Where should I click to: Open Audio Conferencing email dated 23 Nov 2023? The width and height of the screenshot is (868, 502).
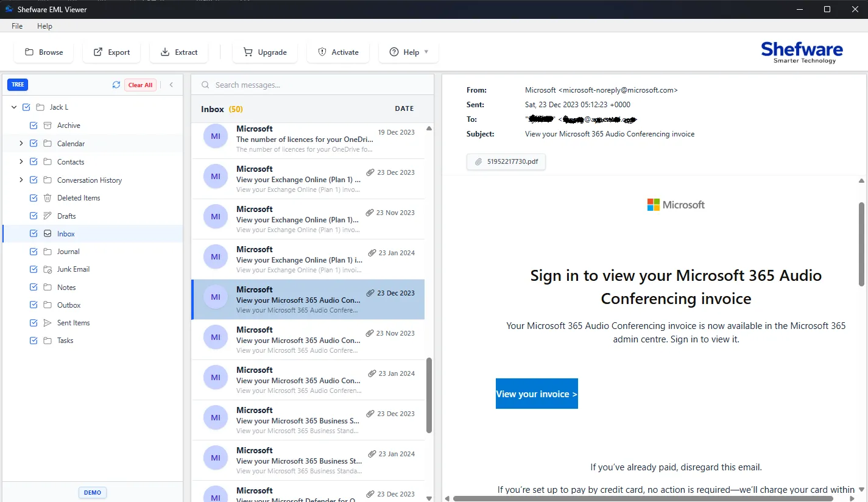tap(308, 340)
